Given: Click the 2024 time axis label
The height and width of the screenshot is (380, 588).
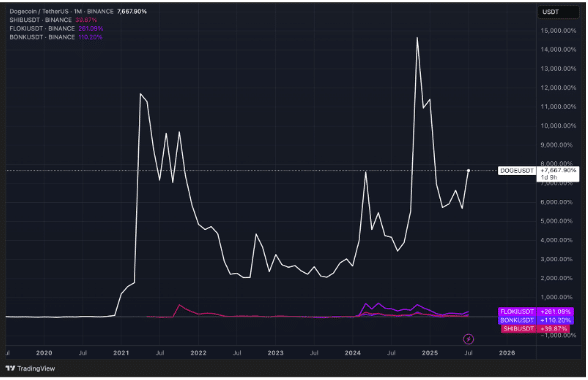Looking at the screenshot, I should coord(352,353).
